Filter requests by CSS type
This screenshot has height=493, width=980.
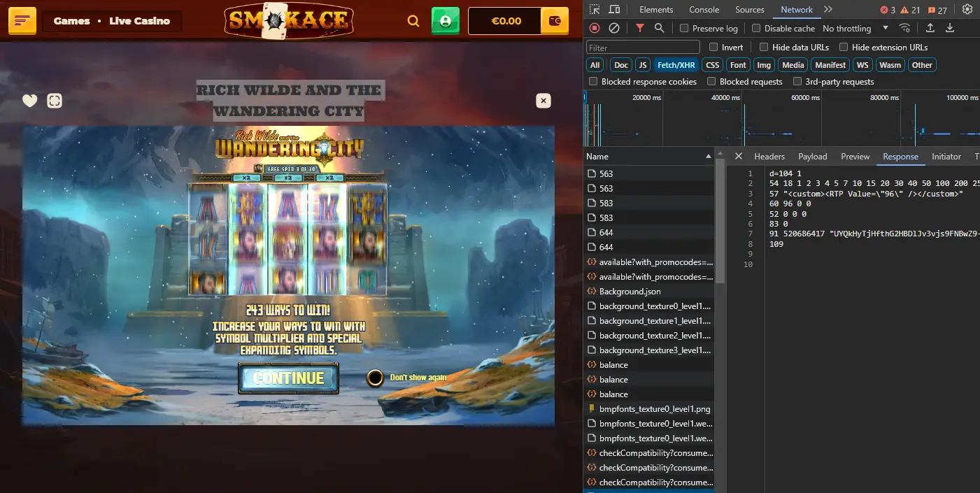(x=712, y=65)
